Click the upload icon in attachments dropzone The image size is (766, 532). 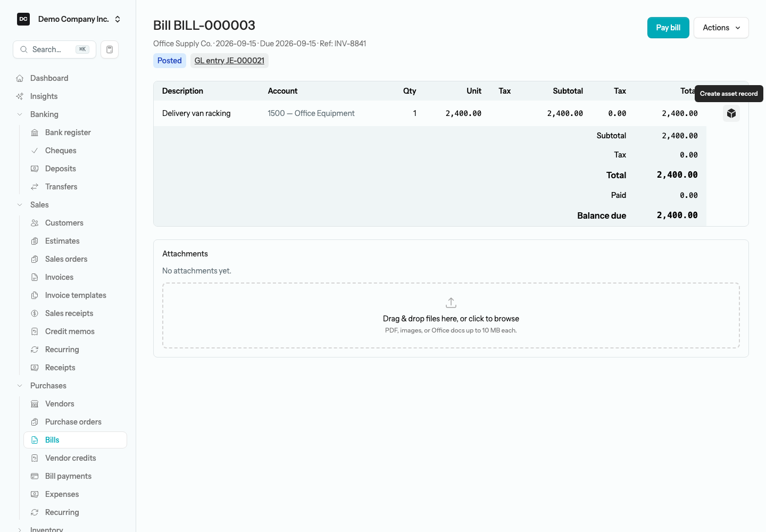click(x=451, y=303)
